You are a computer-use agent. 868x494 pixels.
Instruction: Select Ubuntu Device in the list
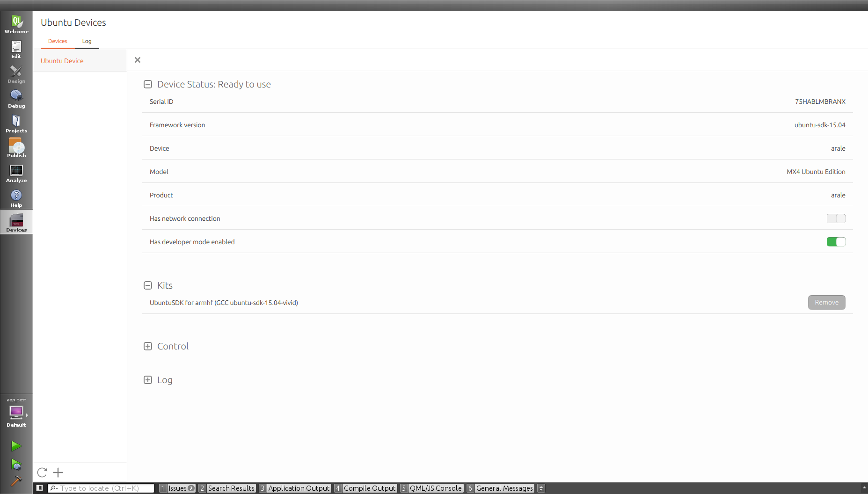(x=80, y=61)
